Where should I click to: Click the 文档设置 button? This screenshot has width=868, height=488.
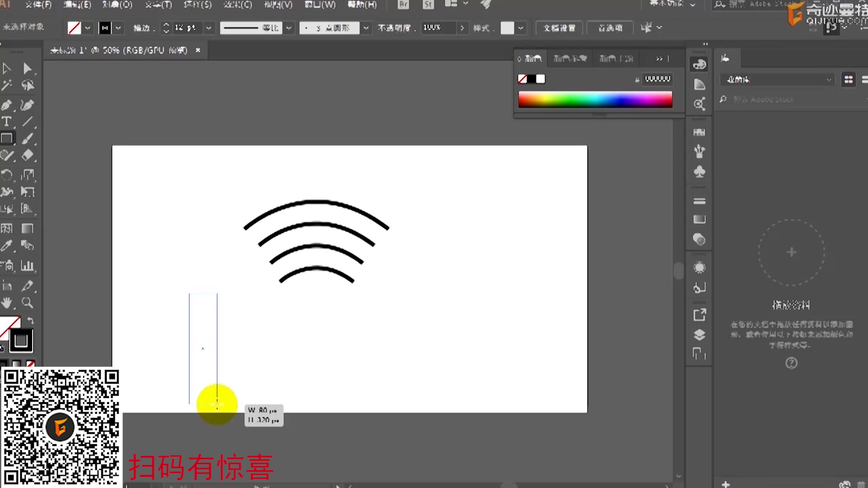[559, 28]
